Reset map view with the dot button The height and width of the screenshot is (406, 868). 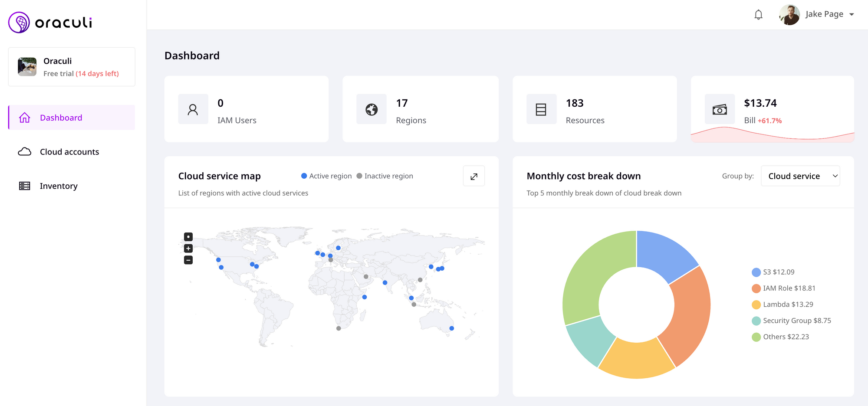[x=188, y=237]
